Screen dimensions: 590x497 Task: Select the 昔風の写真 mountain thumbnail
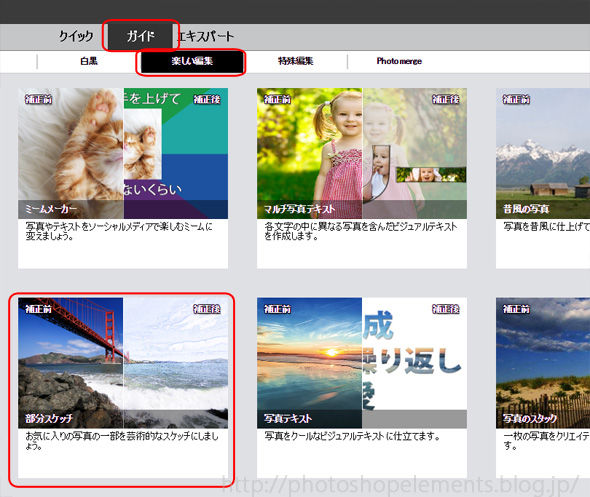543,153
